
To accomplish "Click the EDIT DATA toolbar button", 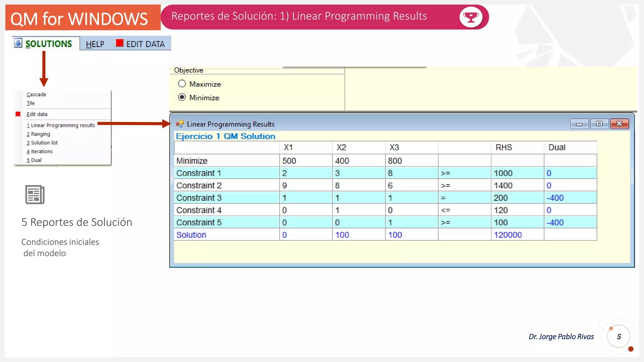I will [x=145, y=44].
